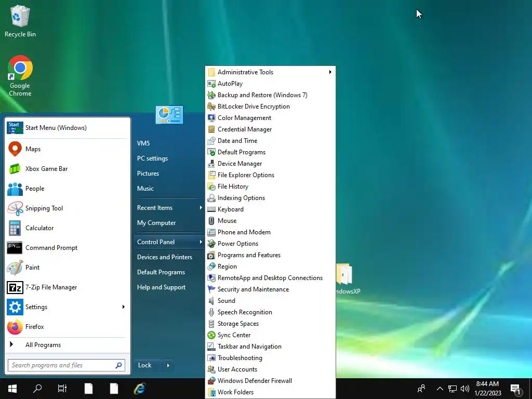Image resolution: width=532 pixels, height=399 pixels.
Task: Launch Snipping Tool
Action: [x=67, y=208]
